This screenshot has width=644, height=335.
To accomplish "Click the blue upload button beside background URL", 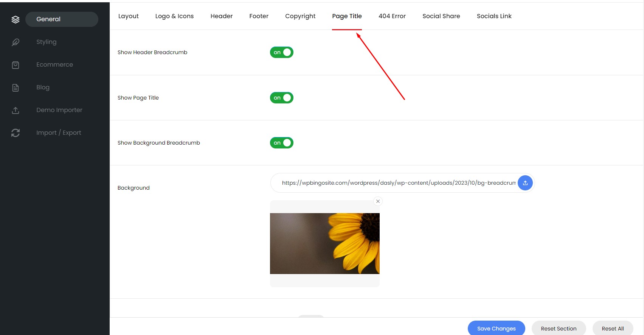I will tap(525, 183).
